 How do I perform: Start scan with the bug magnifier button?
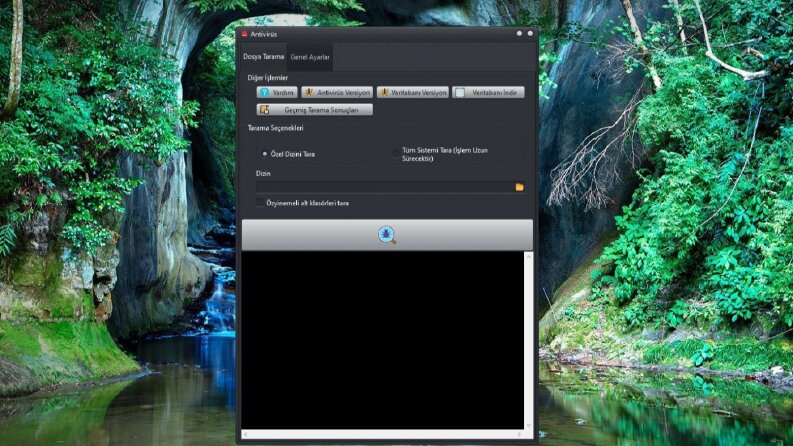[x=387, y=235]
